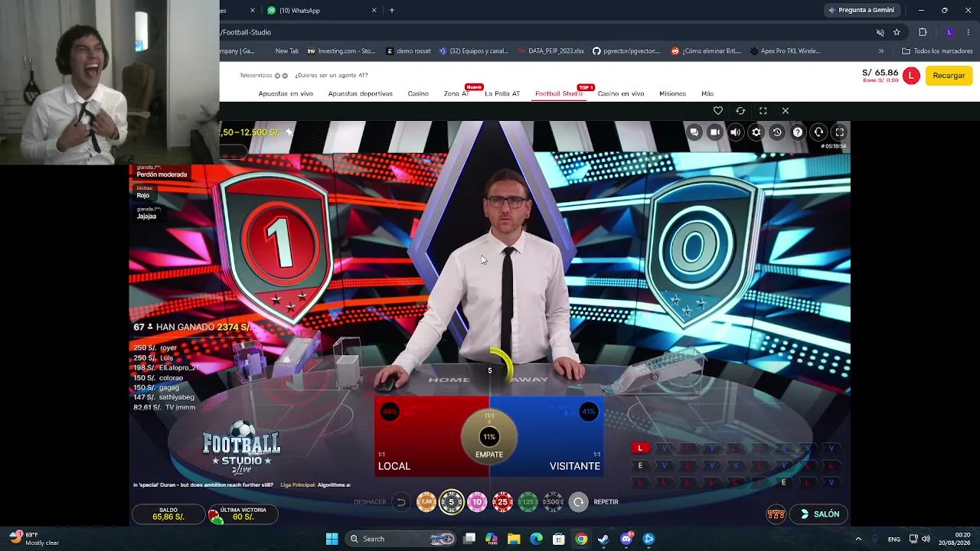980x551 pixels.
Task: Open the game chat icon
Action: 694,132
